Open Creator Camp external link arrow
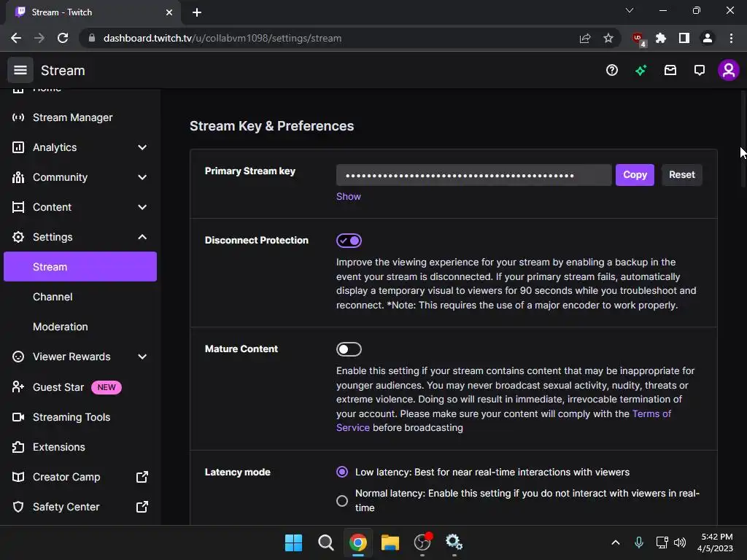The image size is (747, 560). click(142, 477)
